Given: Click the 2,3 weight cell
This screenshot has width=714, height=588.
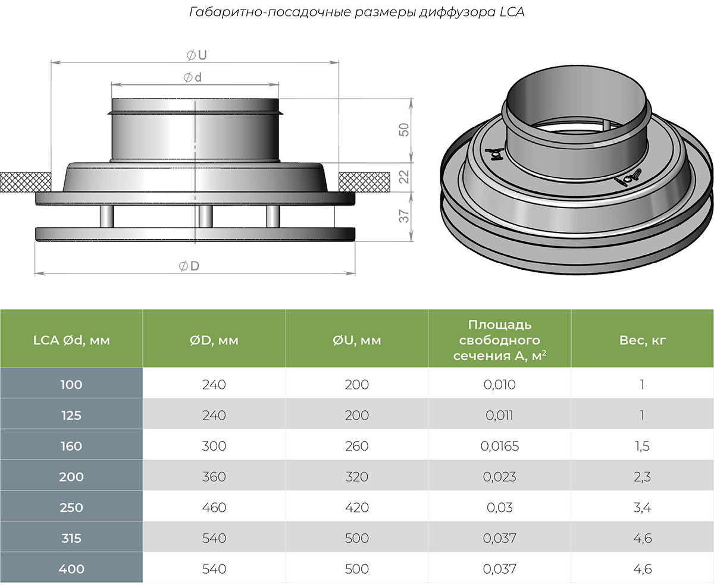Looking at the screenshot, I should (642, 477).
